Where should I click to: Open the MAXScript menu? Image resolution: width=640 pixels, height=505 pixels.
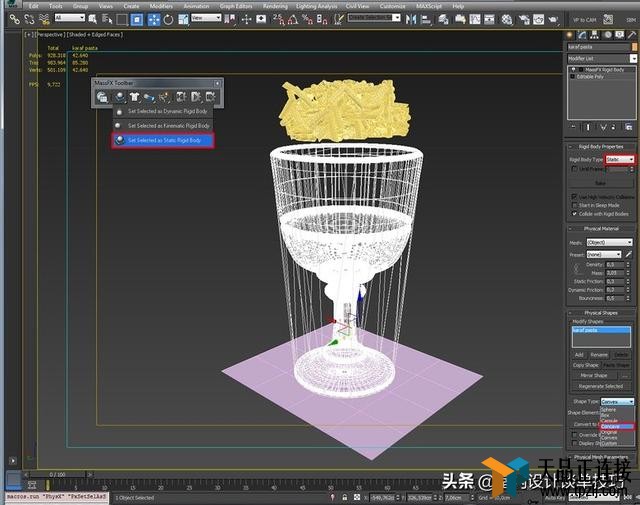tap(429, 6)
